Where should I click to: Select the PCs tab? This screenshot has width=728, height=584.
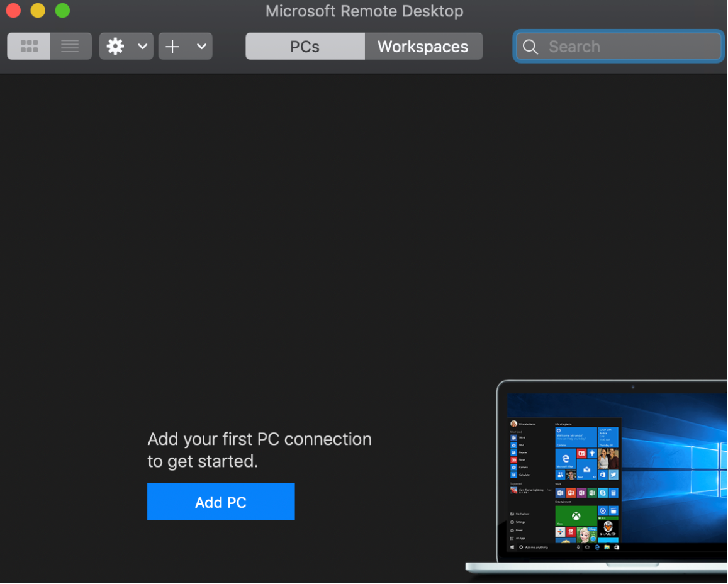point(305,47)
